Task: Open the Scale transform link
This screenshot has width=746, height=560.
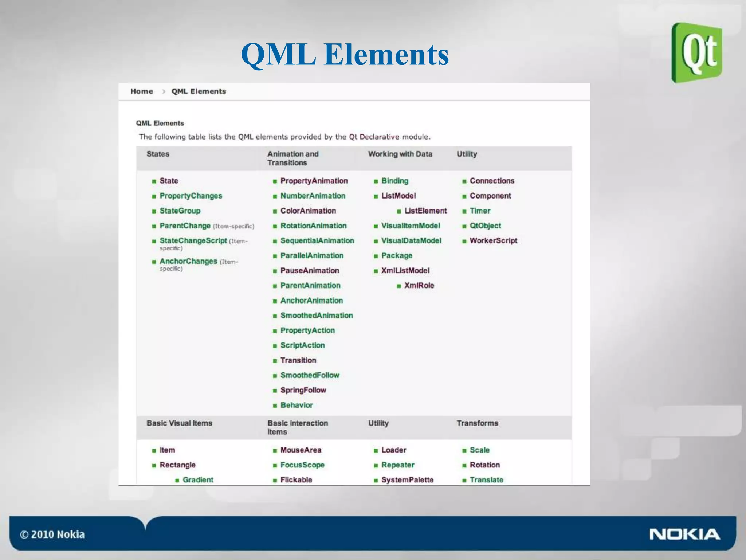Action: [x=479, y=450]
